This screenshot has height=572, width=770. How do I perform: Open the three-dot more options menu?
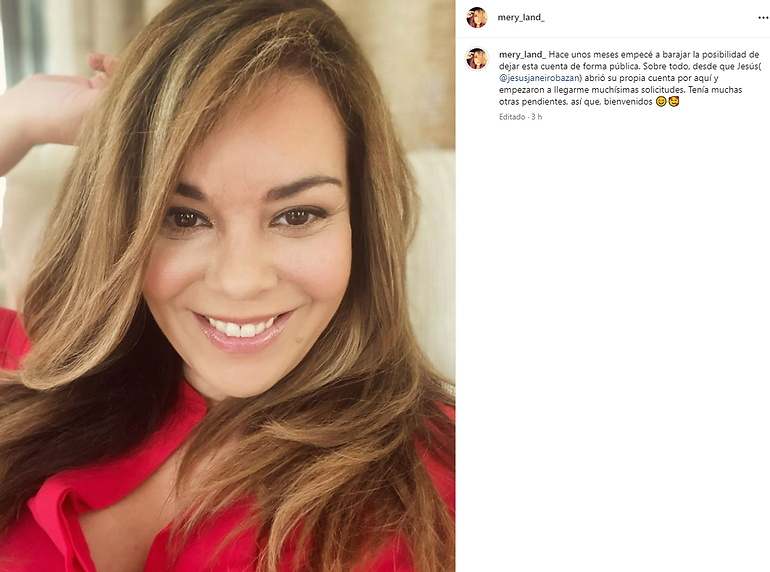point(763,18)
